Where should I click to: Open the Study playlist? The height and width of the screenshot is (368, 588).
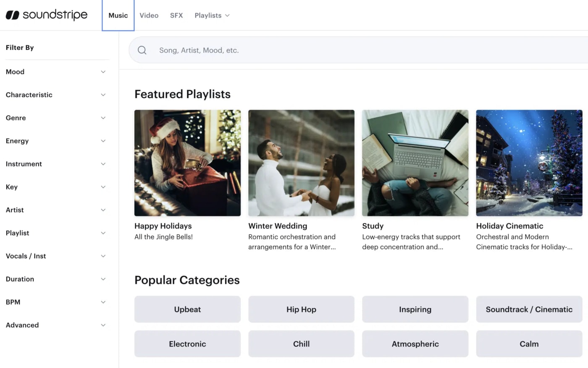[415, 163]
